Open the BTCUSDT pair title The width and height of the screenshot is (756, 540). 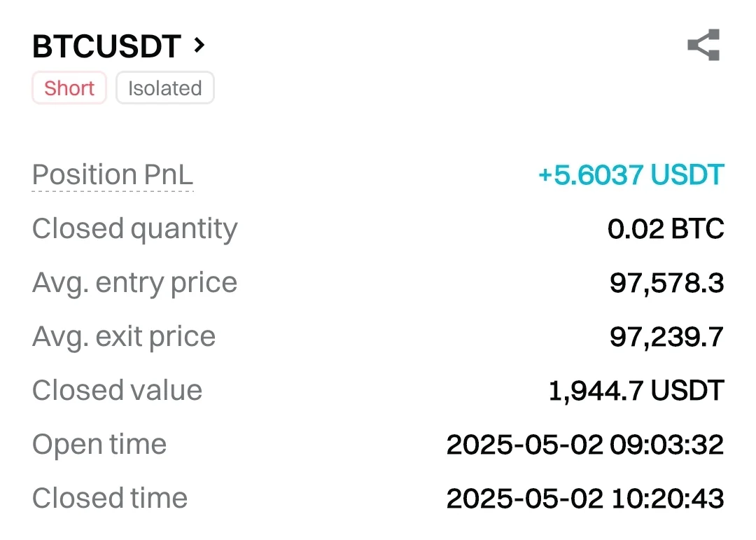coord(107,46)
